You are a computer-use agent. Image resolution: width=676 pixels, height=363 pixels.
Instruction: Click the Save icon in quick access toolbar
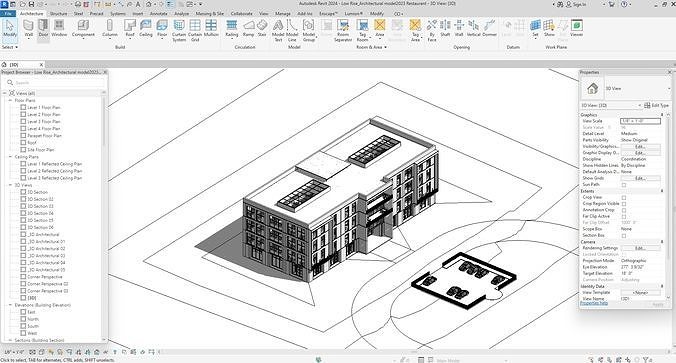[x=31, y=4]
